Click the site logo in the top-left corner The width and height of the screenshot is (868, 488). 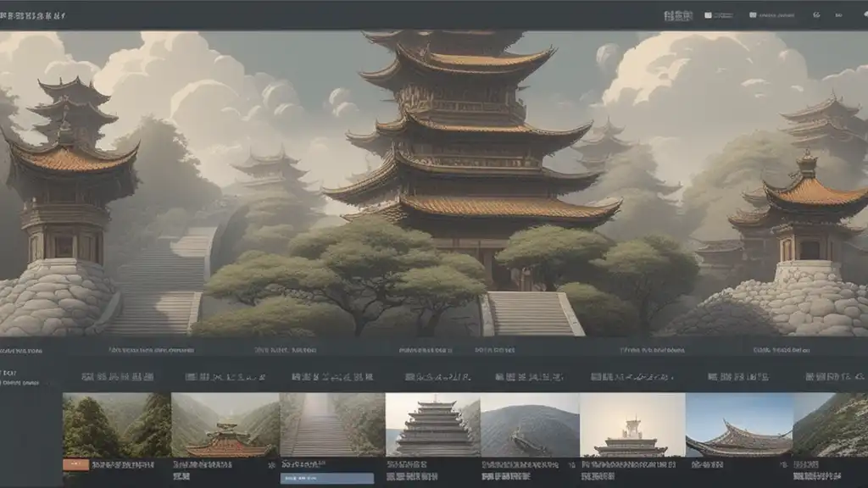point(35,15)
